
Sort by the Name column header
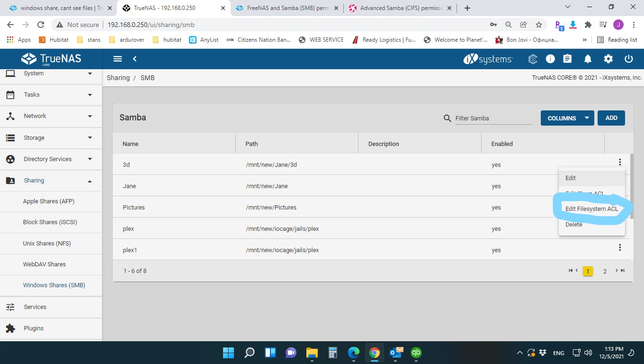[130, 144]
